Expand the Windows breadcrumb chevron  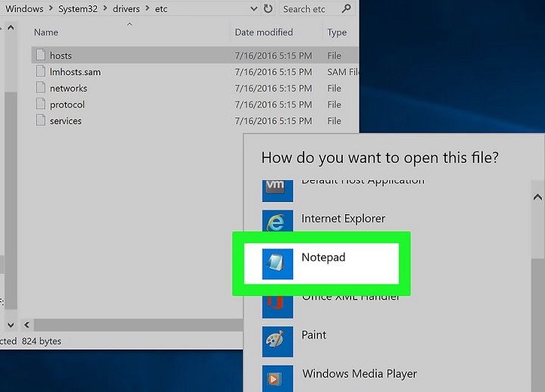[51, 8]
